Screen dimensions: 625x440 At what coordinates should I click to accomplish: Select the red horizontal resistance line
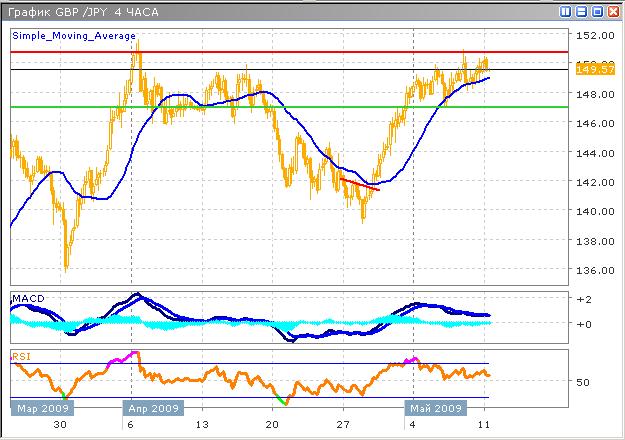point(300,51)
